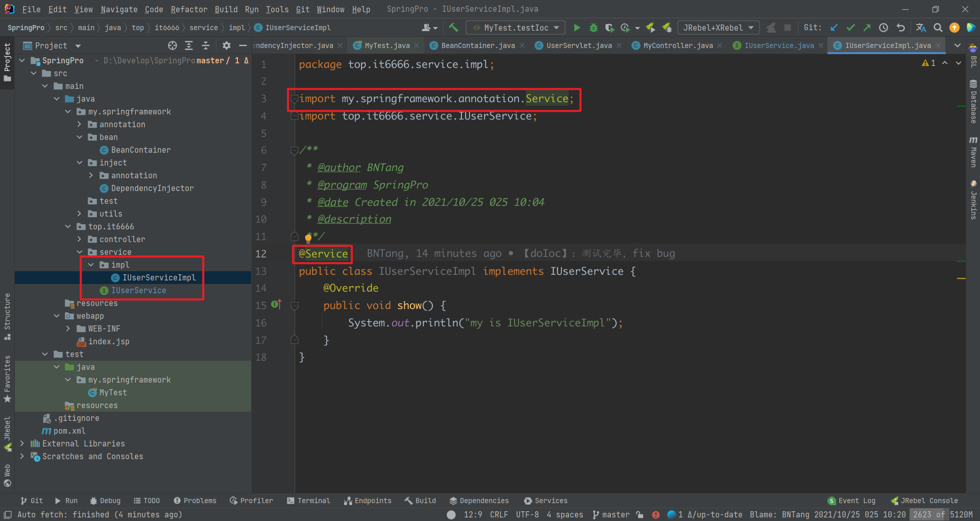The height and width of the screenshot is (521, 980).
Task: Debug with JRebel rocket icon
Action: pos(667,28)
